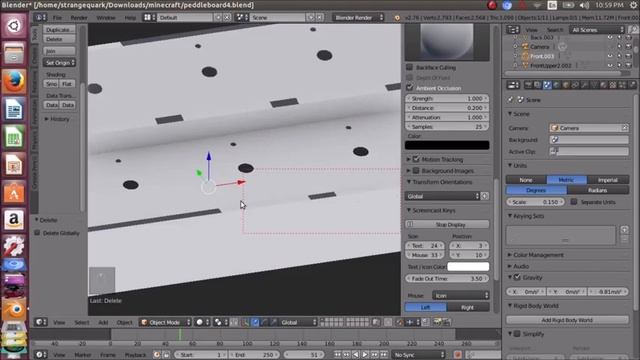Open the Physics properties tab icon
Viewport: 640px width, 360px height.
click(632, 85)
